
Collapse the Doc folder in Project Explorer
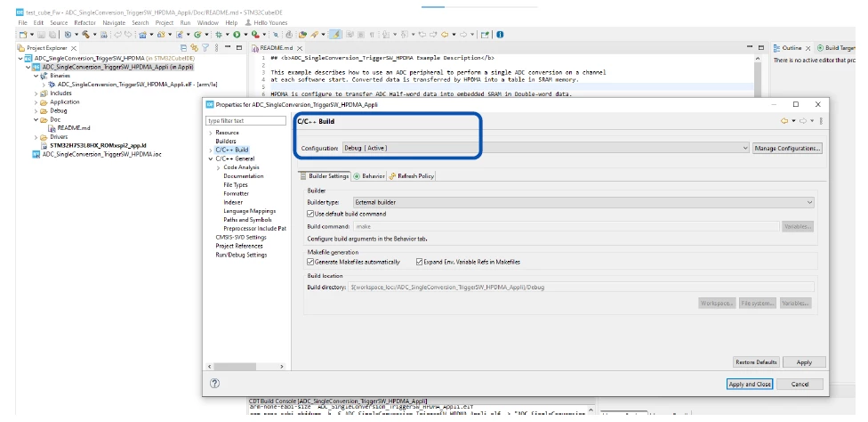pos(36,119)
